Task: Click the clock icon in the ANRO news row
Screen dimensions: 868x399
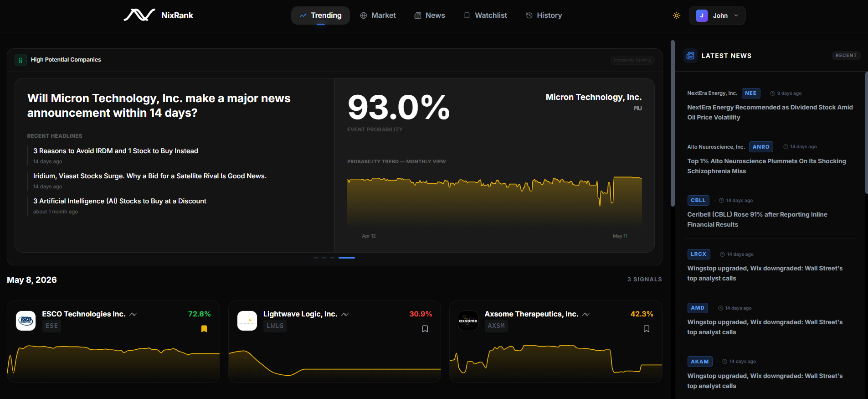Action: coord(786,147)
